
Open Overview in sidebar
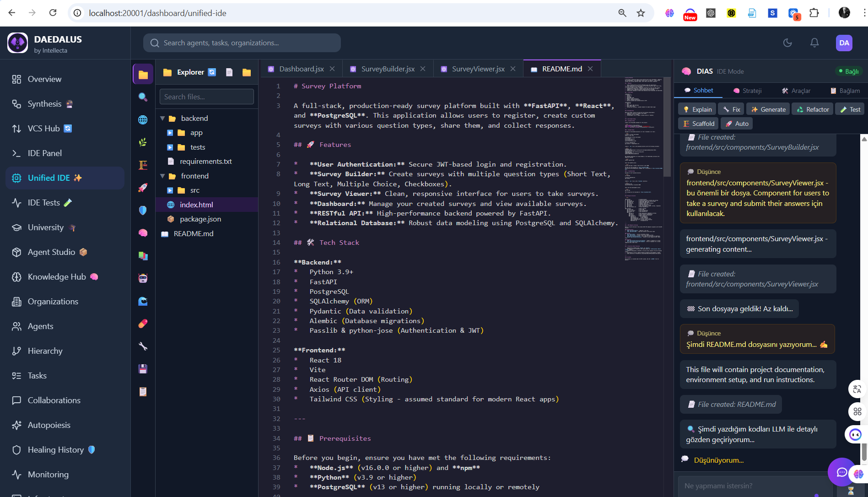click(65, 79)
